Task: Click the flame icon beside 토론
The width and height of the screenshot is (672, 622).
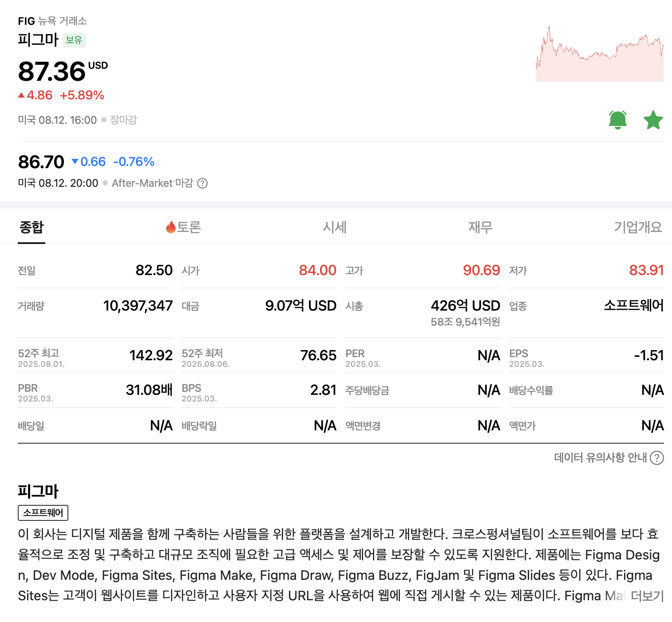Action: tap(171, 227)
